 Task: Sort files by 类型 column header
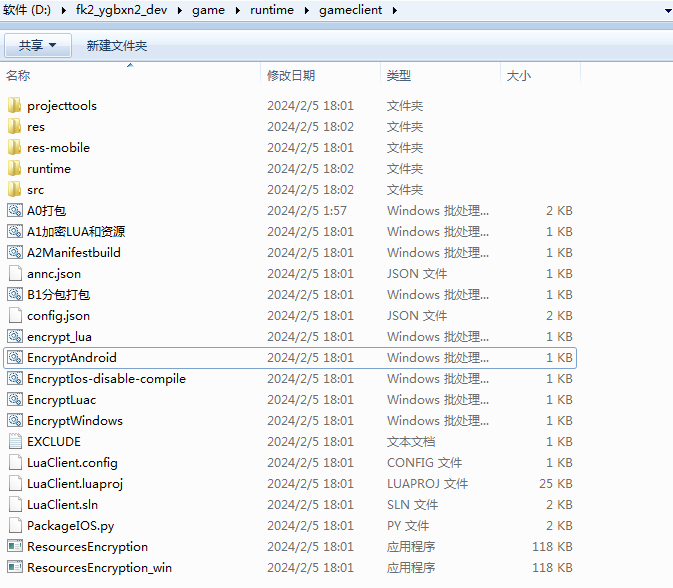point(399,75)
